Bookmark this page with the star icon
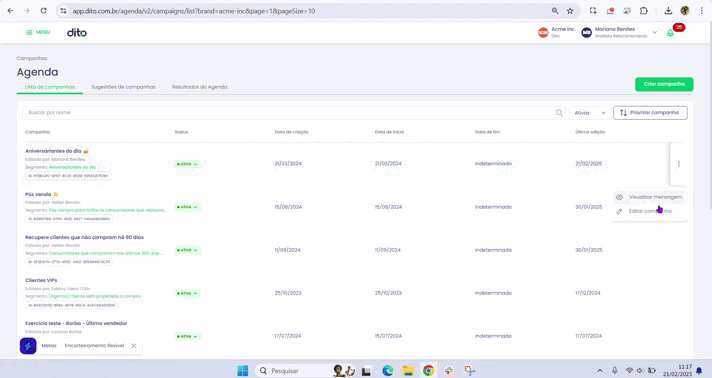 (570, 10)
